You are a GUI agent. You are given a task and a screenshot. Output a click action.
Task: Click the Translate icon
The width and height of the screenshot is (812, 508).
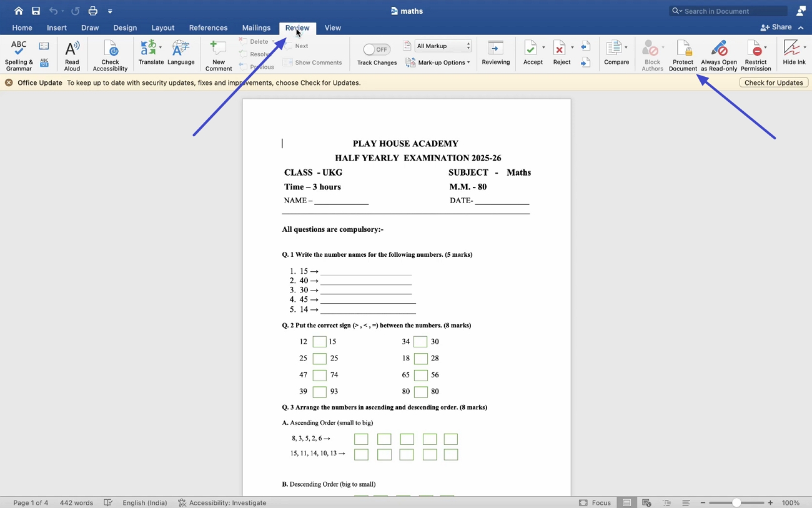click(x=149, y=49)
